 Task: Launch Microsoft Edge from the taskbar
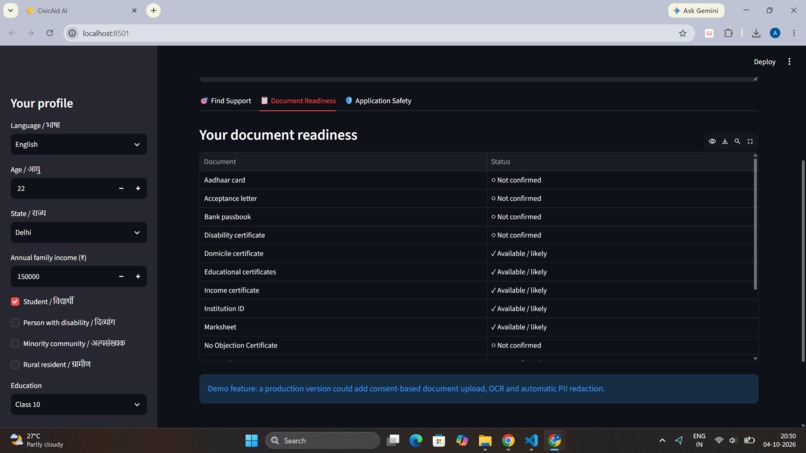[x=416, y=441]
